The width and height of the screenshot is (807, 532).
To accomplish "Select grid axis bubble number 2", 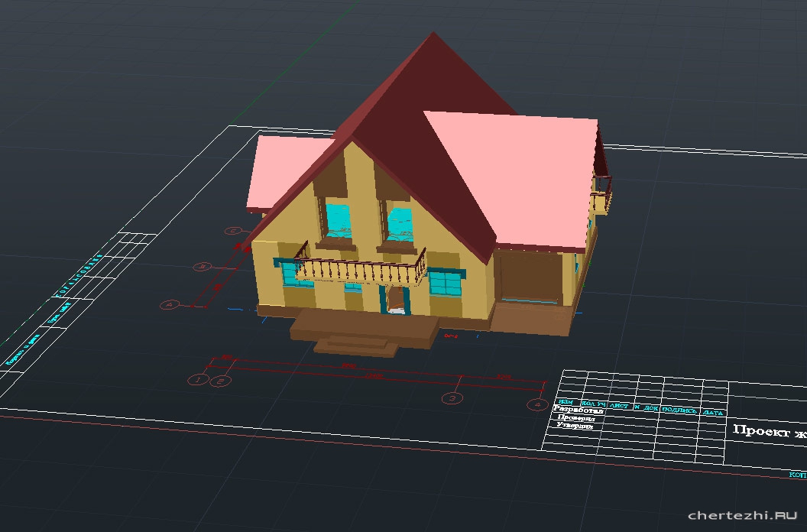I will coord(220,381).
